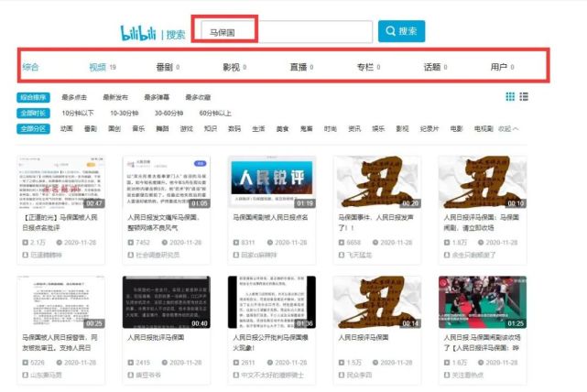Open the 用户 tab

point(502,67)
